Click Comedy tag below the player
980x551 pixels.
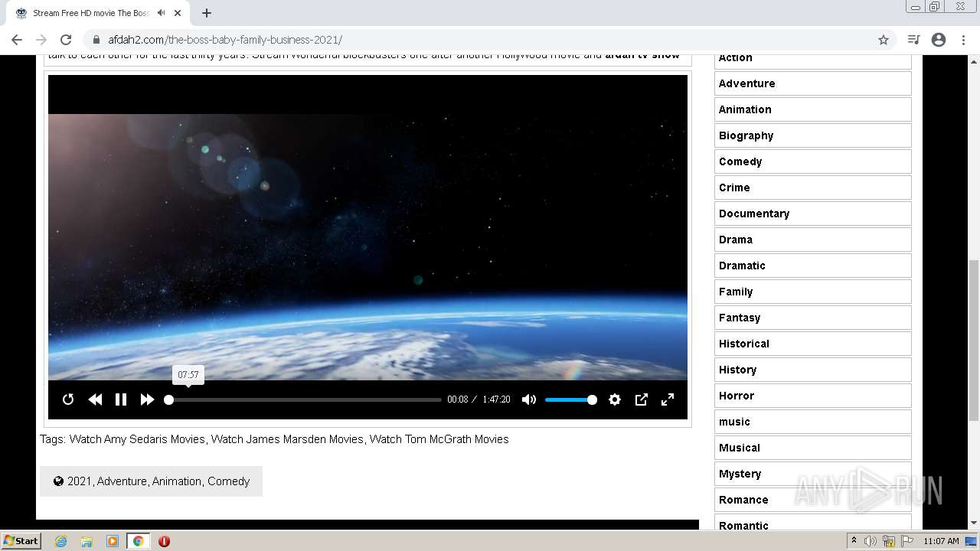[229, 481]
